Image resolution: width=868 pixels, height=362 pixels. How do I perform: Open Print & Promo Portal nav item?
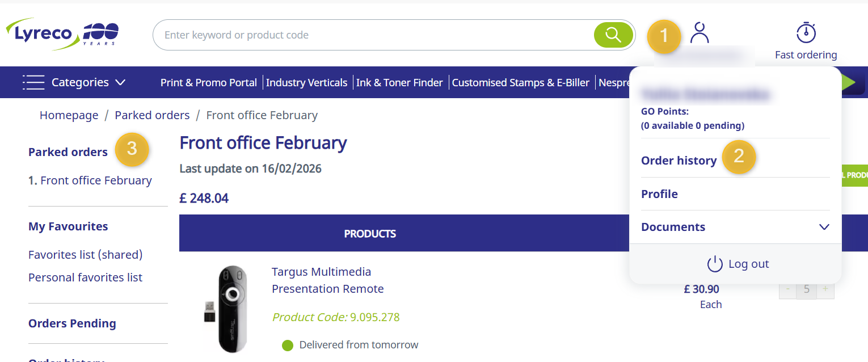209,83
